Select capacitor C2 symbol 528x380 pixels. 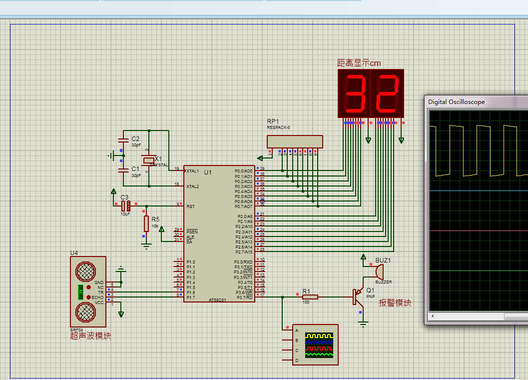[x=123, y=141]
